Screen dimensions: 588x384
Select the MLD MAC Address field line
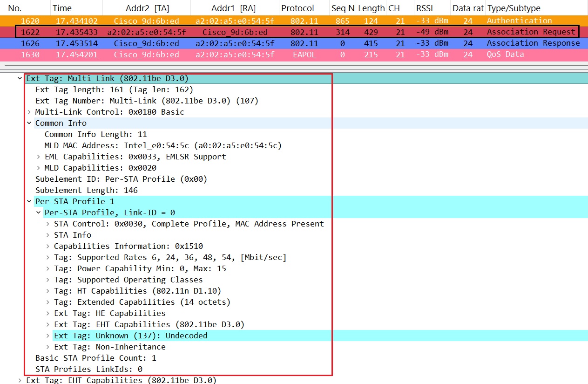pyautogui.click(x=163, y=145)
